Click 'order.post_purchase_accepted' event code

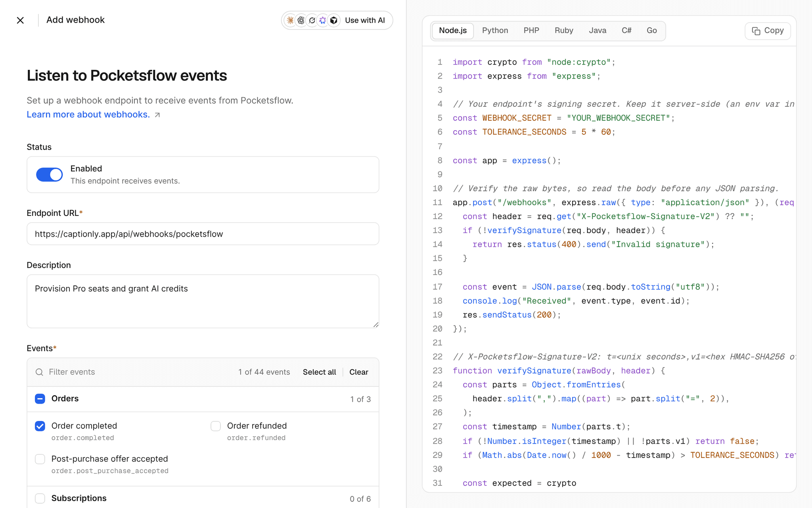coord(110,471)
